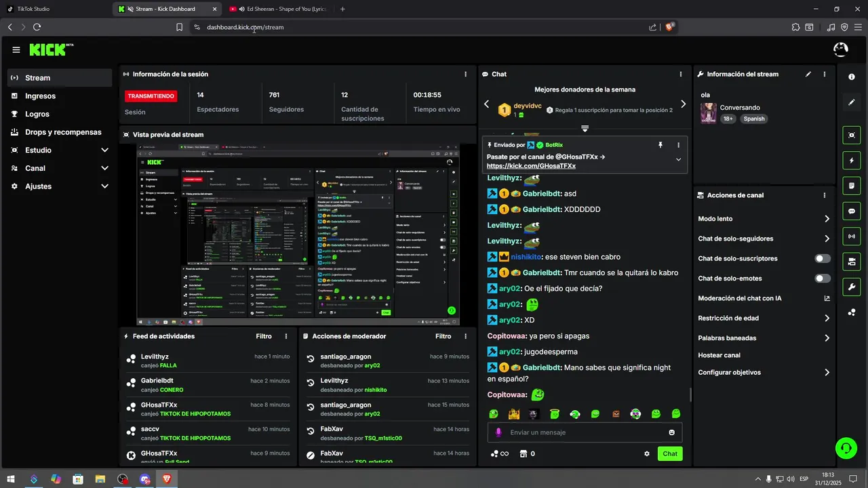
Task: Open the user avatar menu at top right
Action: [x=840, y=49]
